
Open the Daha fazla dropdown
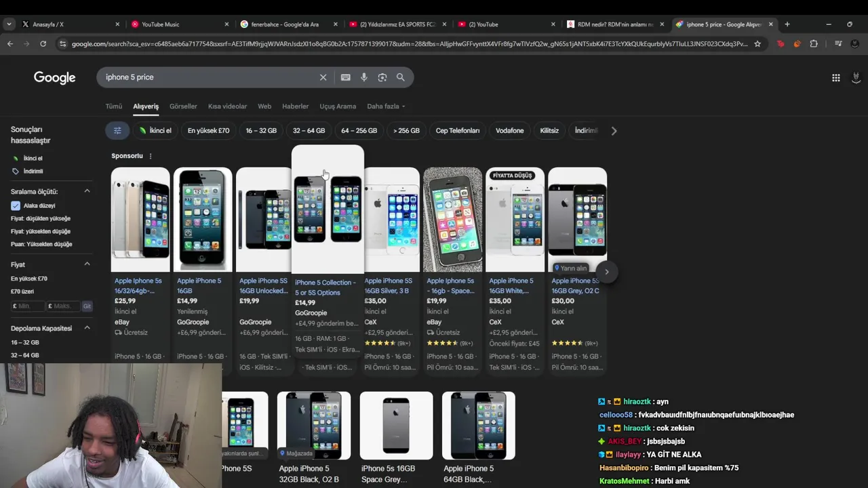point(386,106)
